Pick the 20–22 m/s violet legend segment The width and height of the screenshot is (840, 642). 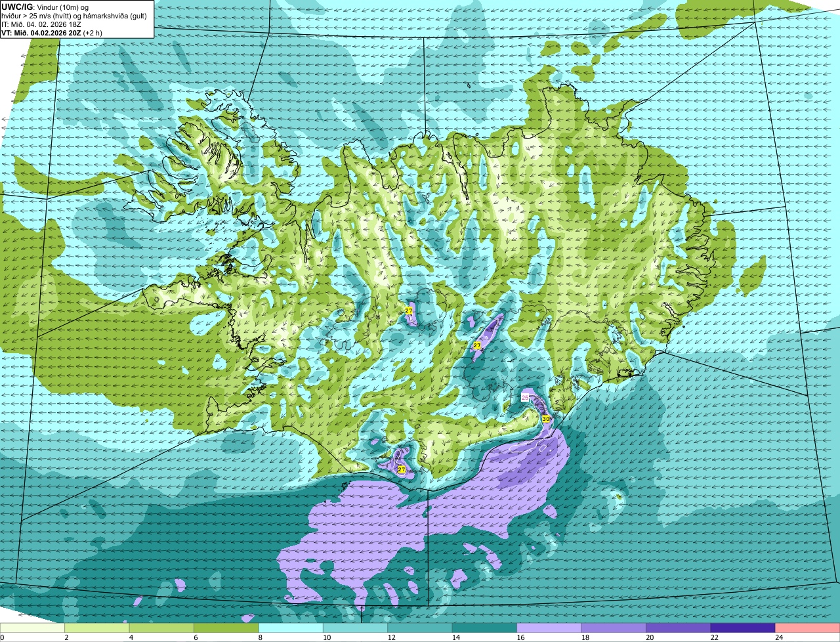(x=679, y=628)
